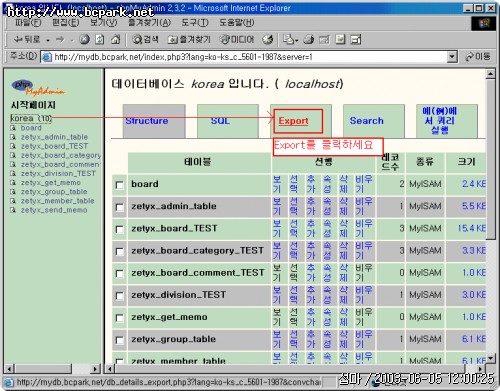This screenshot has height=391, width=500.
Task: Open the Search tab
Action: tap(374, 121)
